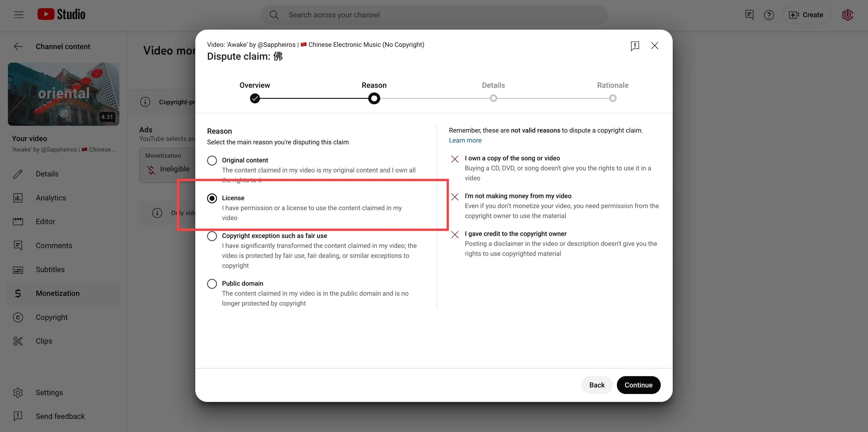Click the Monetization dollar icon
Screen dimensions: 868x432
[x=18, y=293]
